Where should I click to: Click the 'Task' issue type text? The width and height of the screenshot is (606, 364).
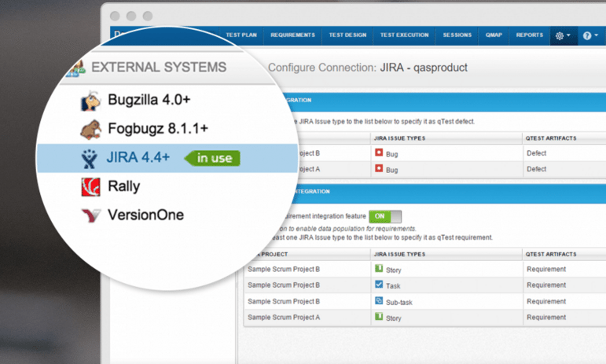point(393,286)
